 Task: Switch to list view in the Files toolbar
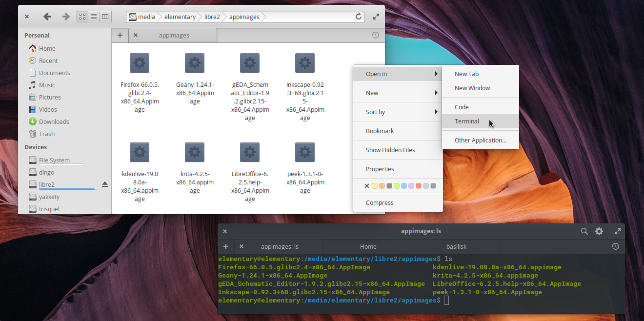pyautogui.click(x=94, y=16)
